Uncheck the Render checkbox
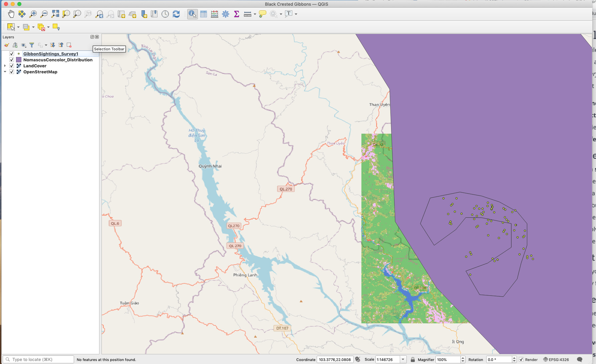This screenshot has width=596, height=364. click(521, 360)
